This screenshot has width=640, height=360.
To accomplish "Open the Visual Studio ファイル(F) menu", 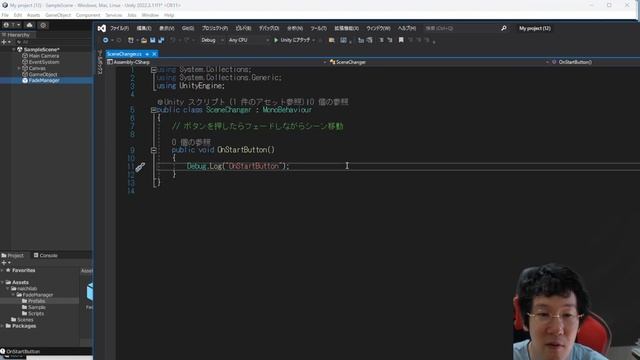I will [x=119, y=28].
